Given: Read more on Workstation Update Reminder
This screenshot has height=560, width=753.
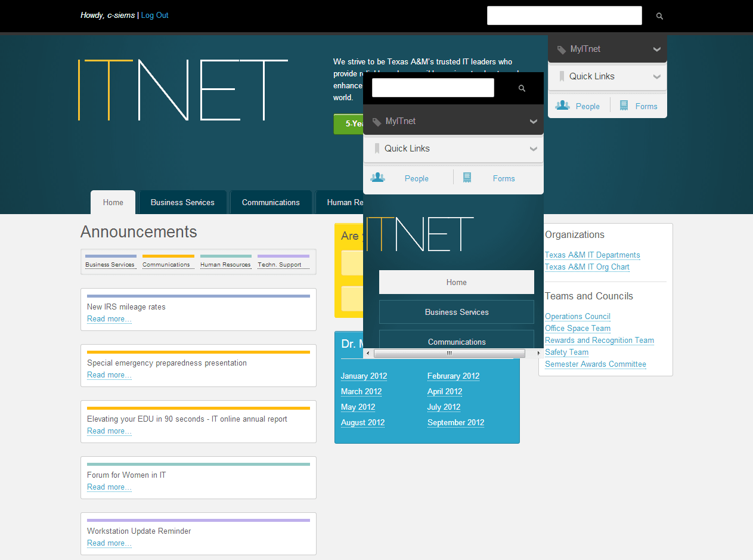Looking at the screenshot, I should (x=109, y=543).
